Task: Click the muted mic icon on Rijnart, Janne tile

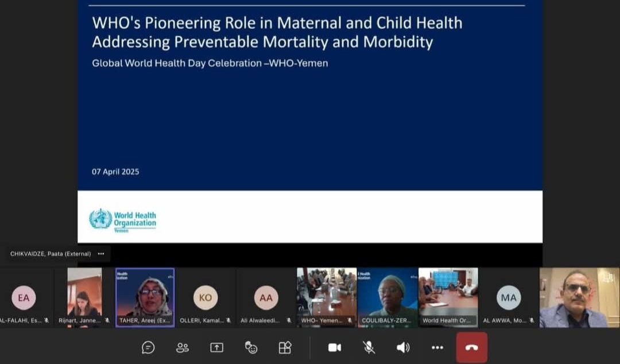Action: click(107, 320)
